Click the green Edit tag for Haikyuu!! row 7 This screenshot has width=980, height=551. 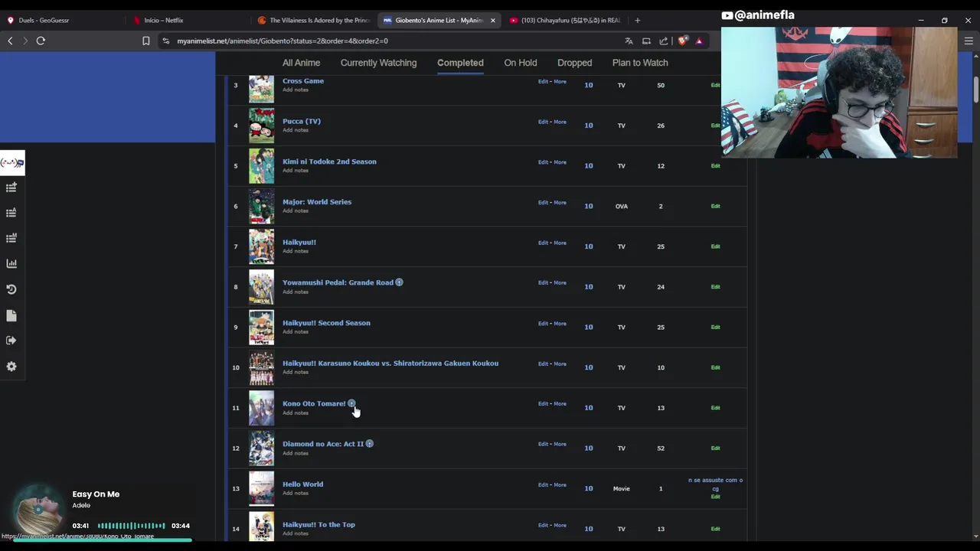715,246
